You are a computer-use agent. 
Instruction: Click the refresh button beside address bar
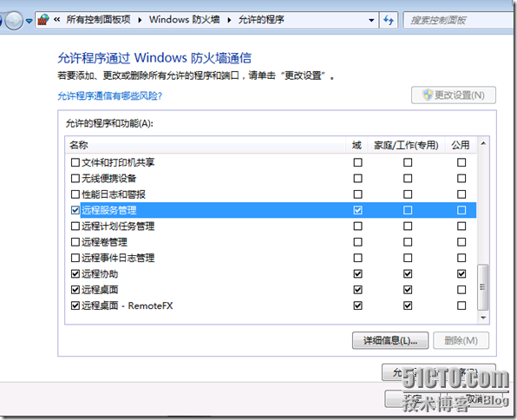click(389, 20)
